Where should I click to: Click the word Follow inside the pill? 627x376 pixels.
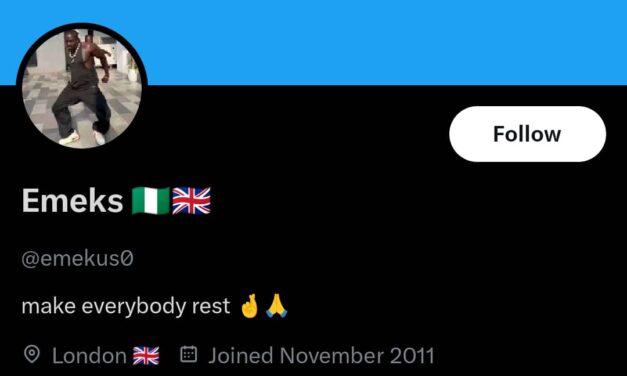coord(527,134)
